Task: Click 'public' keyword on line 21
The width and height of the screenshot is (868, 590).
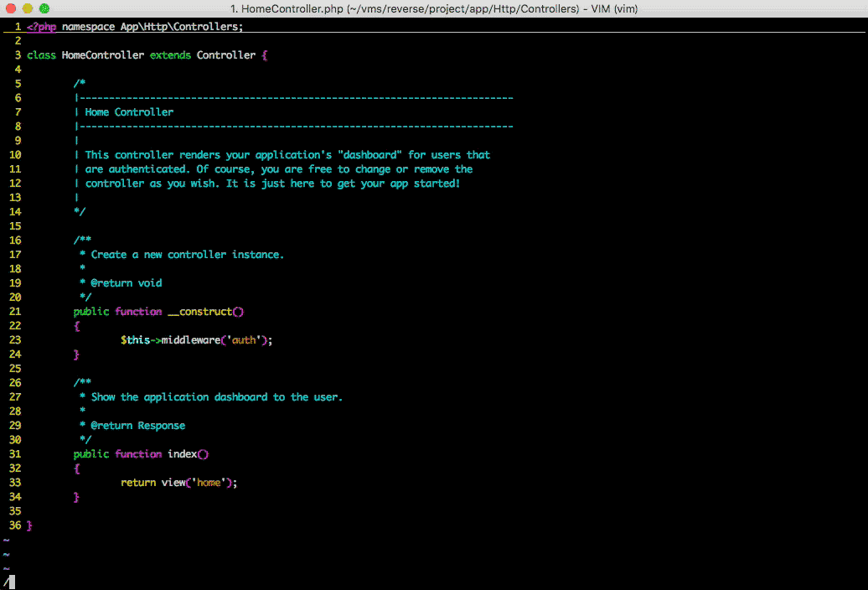Action: click(91, 312)
